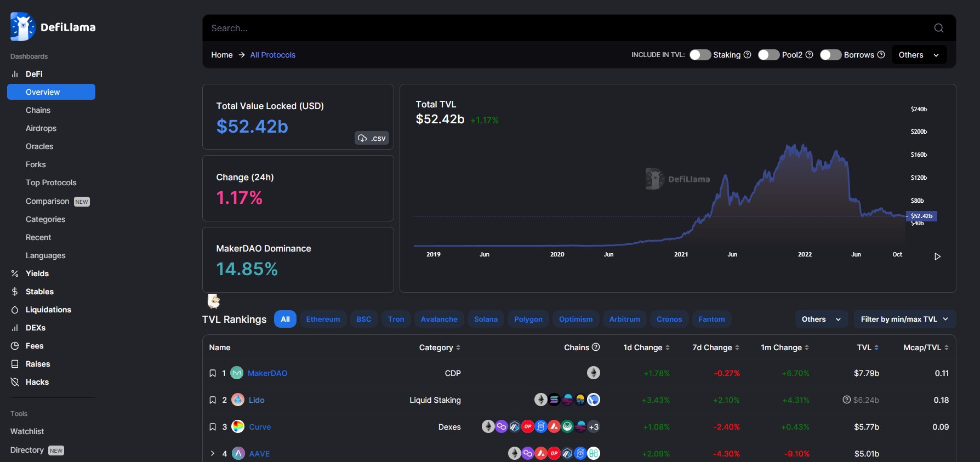Click the search magnifier icon

click(x=939, y=28)
